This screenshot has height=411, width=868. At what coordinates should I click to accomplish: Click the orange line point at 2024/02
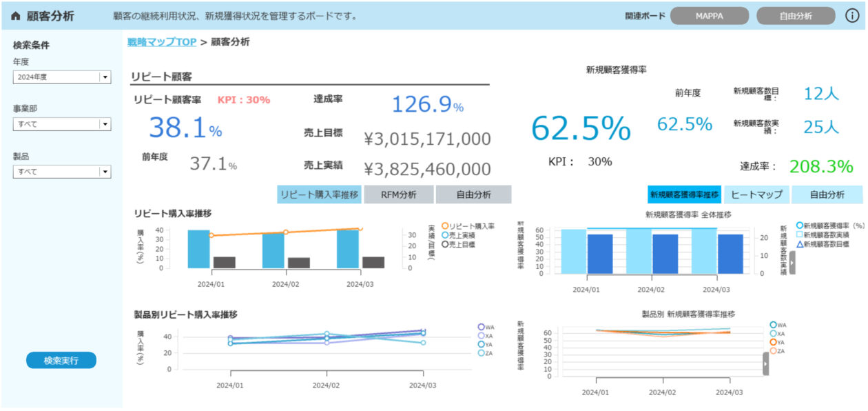click(x=286, y=232)
